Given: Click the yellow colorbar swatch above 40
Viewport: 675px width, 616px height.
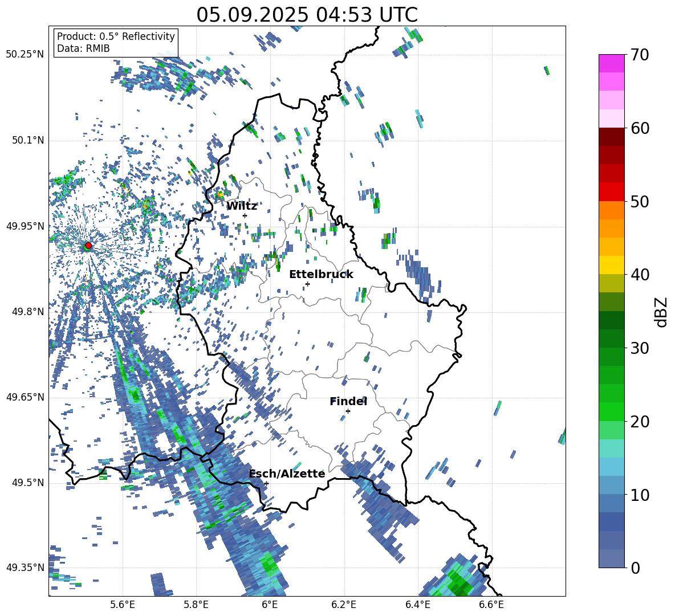Looking at the screenshot, I should point(611,265).
